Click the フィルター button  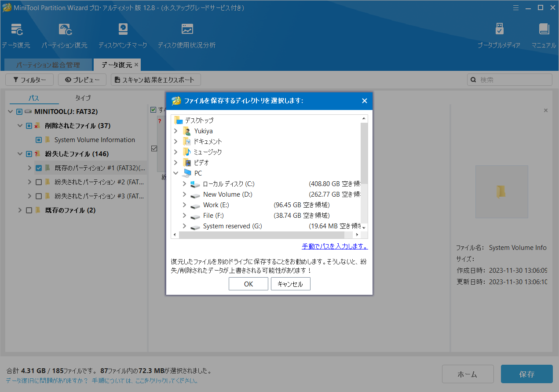pos(29,80)
